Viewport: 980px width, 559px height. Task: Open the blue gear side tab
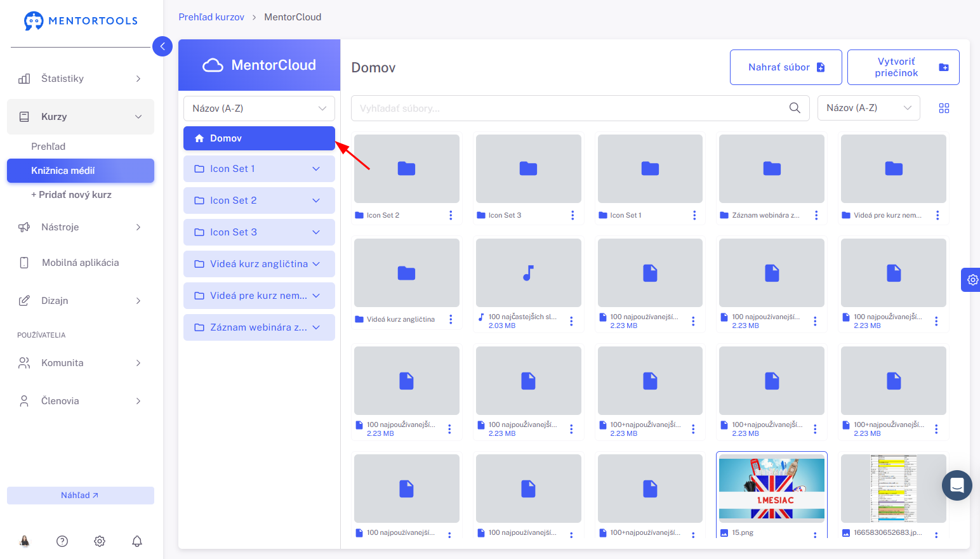pos(971,280)
